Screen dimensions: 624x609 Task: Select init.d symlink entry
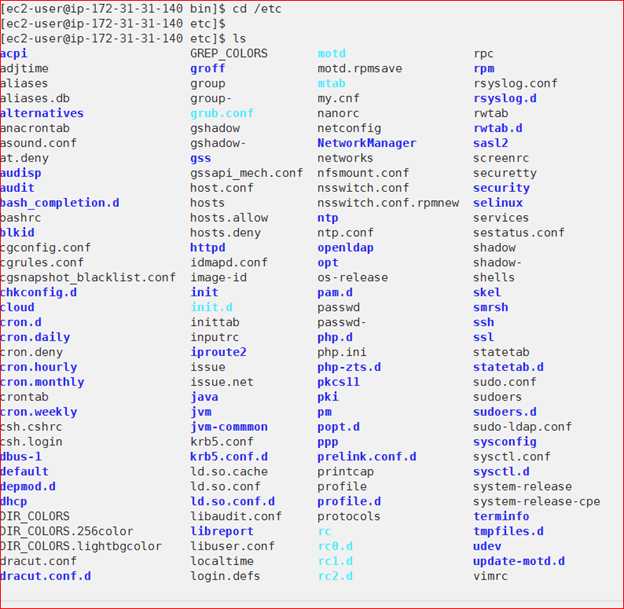pyautogui.click(x=211, y=307)
